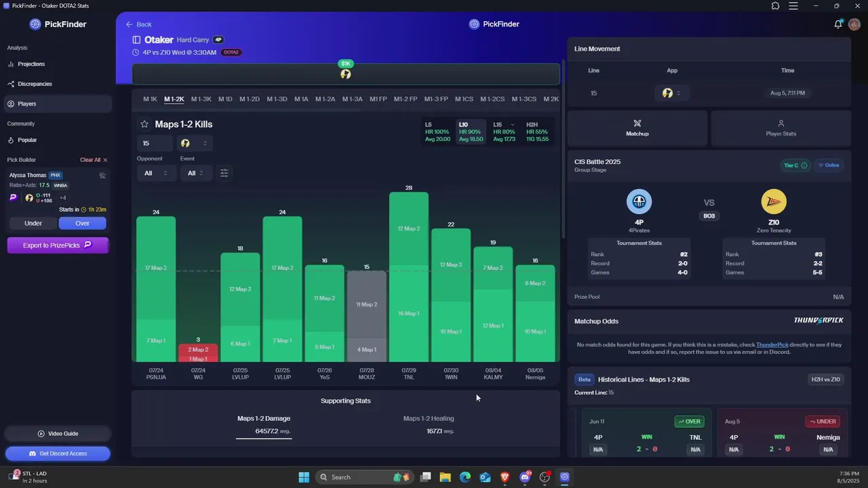
Task: Click the $1K marker on the line slider
Action: coord(346,64)
